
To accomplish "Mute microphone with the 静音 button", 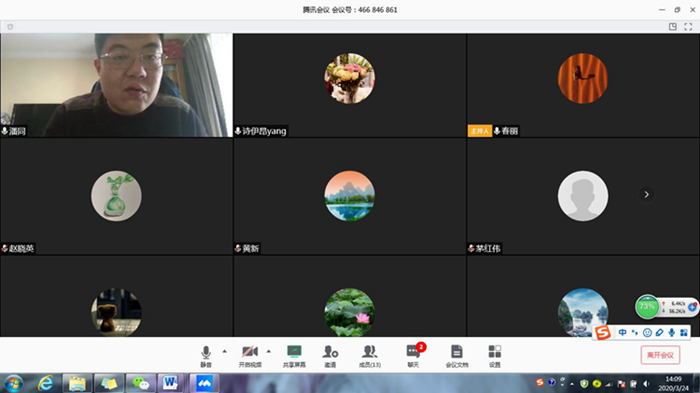I will coord(206,356).
